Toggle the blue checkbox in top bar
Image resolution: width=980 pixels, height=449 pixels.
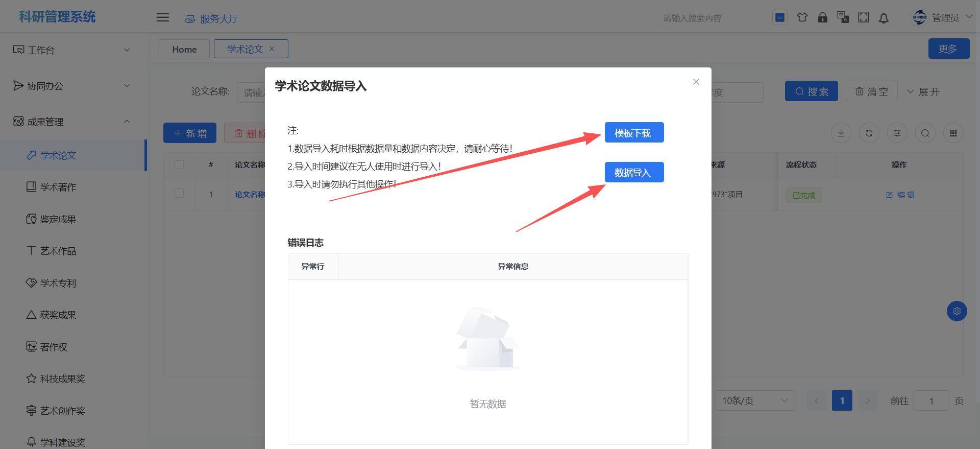tap(779, 17)
